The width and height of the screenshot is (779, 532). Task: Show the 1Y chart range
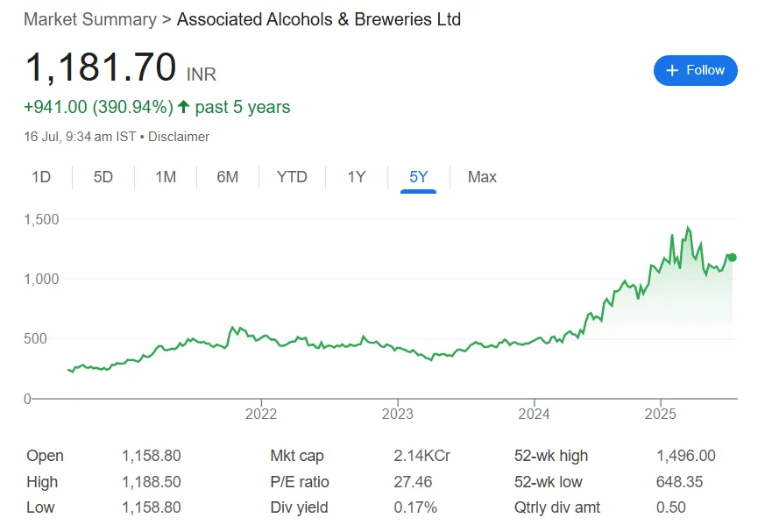pos(357,177)
